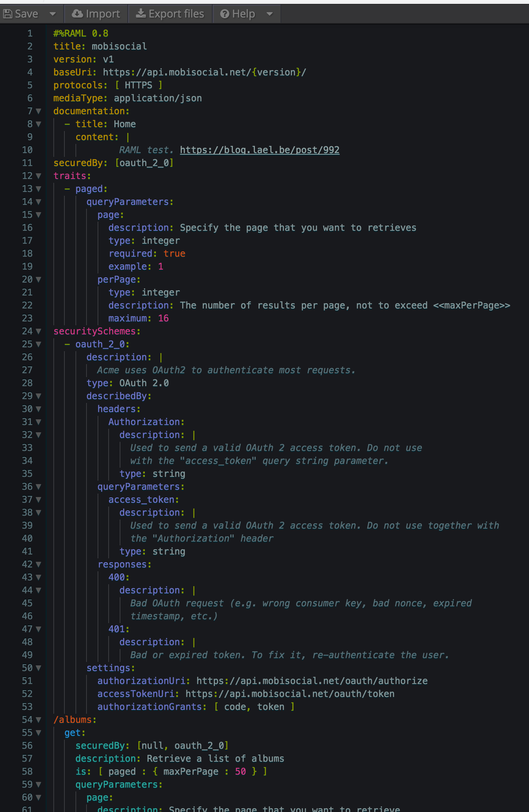Screen dimensions: 529x812
Task: Collapse the /albums resource on line 54
Action: point(38,720)
